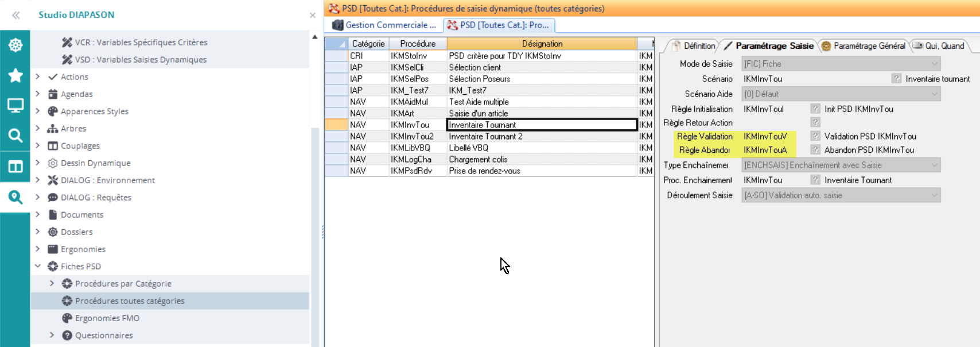
Task: Open the Mode de Saisie dropdown
Action: pyautogui.click(x=934, y=64)
